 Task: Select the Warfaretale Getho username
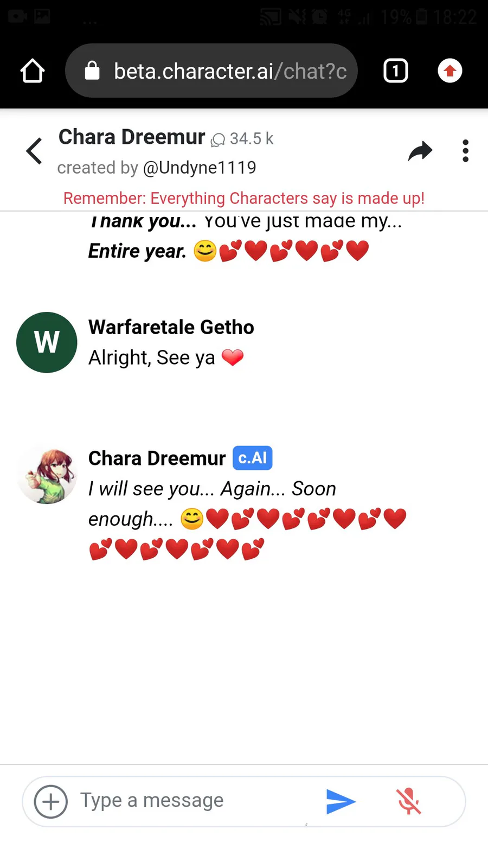coord(171,327)
